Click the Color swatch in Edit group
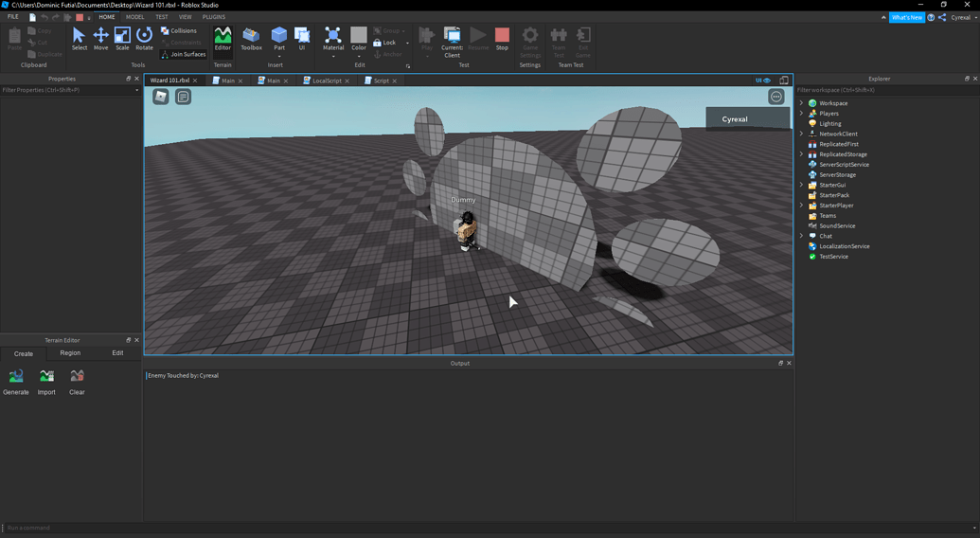Image resolution: width=980 pixels, height=538 pixels. click(359, 34)
